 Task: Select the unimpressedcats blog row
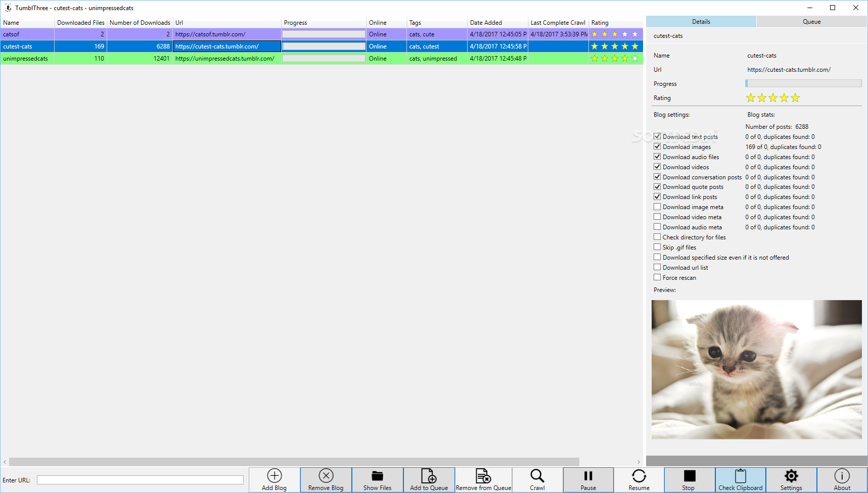tap(322, 59)
